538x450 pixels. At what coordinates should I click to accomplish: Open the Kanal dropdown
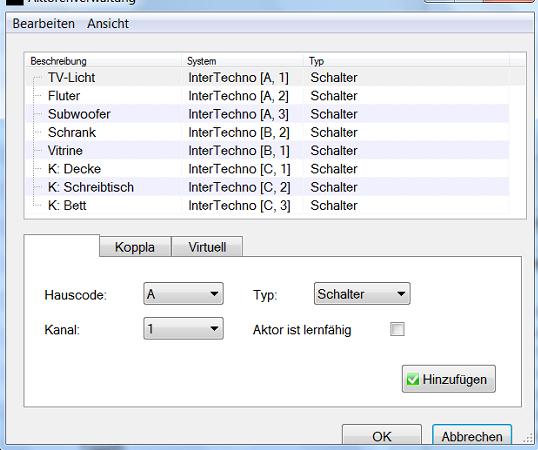pyautogui.click(x=183, y=329)
